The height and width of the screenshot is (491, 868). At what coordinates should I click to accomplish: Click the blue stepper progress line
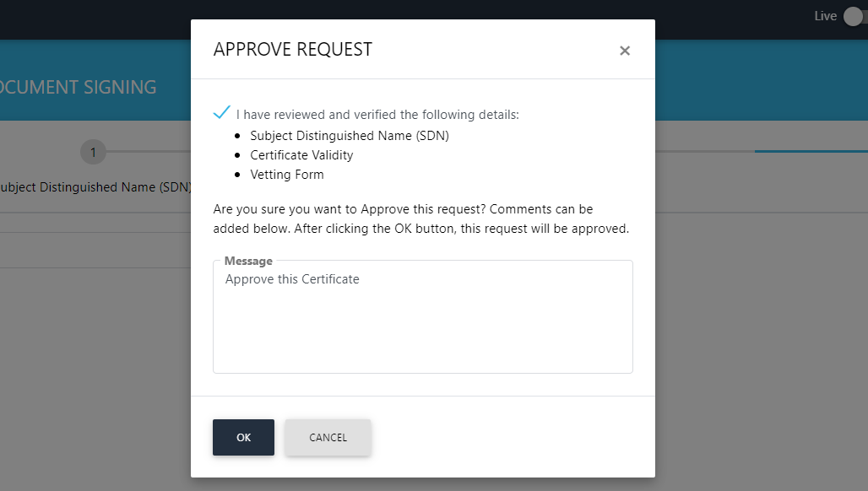point(811,152)
